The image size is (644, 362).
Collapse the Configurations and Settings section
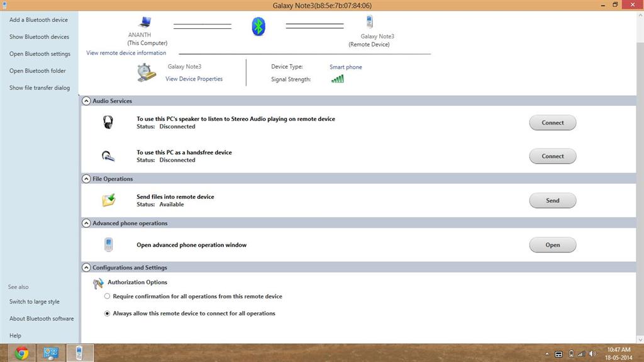pyautogui.click(x=86, y=268)
